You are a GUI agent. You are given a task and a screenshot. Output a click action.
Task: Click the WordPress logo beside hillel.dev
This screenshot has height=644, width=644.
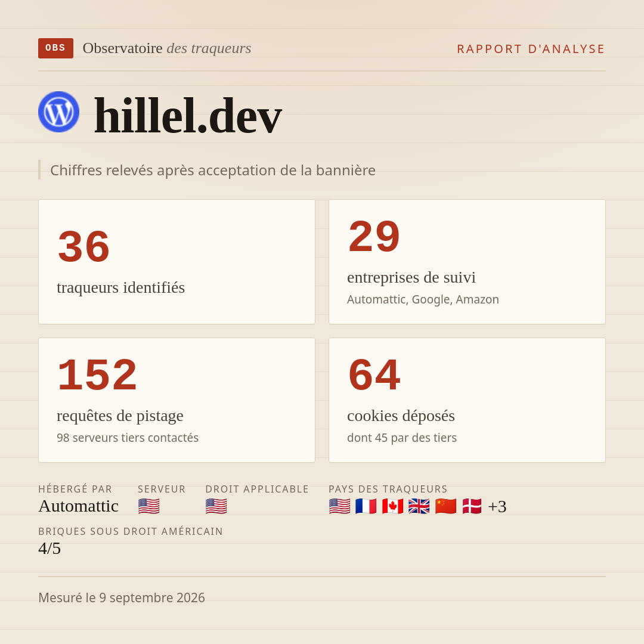pos(58,112)
